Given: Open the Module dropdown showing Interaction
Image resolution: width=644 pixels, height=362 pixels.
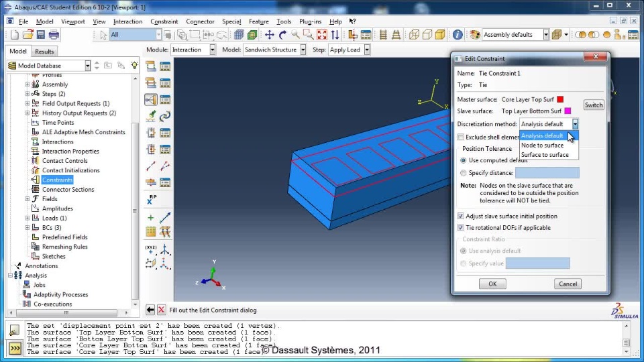Looking at the screenshot, I should pos(193,50).
